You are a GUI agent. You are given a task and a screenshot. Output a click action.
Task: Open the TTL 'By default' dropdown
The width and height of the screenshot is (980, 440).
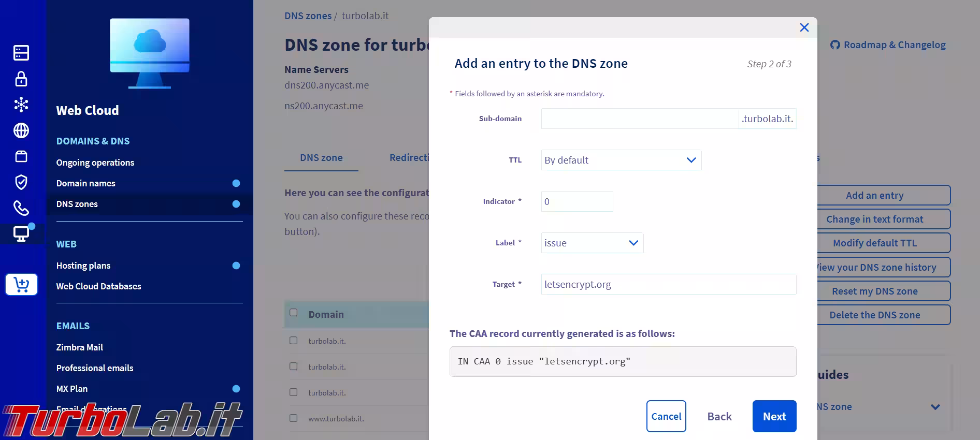[621, 160]
